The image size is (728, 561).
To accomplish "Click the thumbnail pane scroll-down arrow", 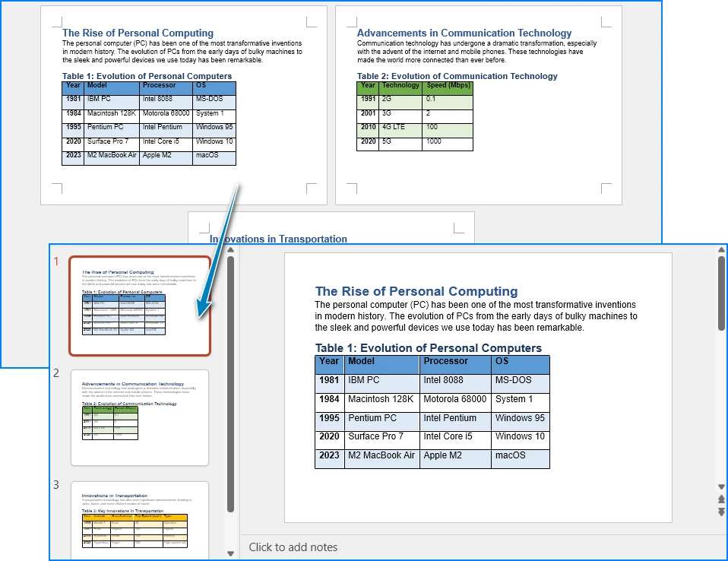I will pos(231,553).
